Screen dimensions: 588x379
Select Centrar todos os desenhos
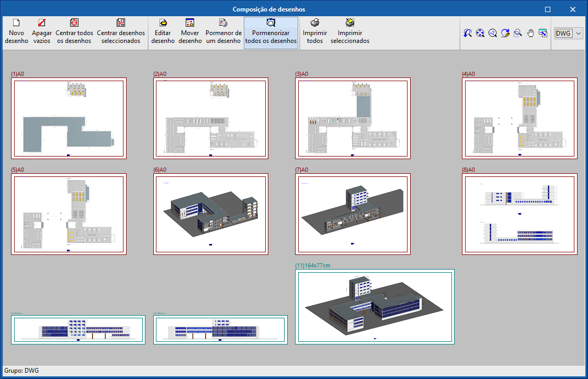pos(74,32)
